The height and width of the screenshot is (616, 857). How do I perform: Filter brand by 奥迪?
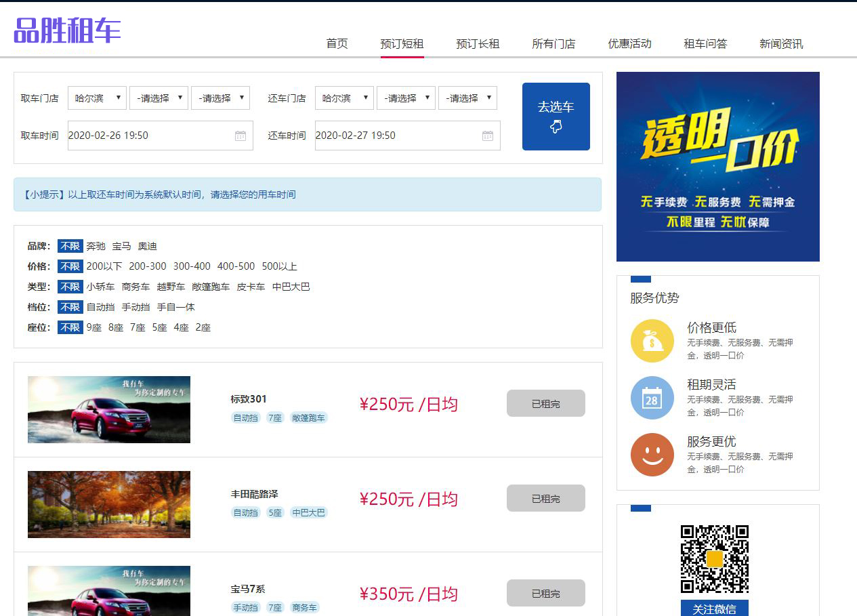148,246
